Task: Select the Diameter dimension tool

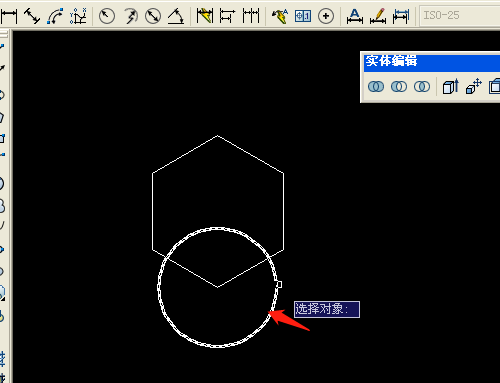Action: coord(153,16)
